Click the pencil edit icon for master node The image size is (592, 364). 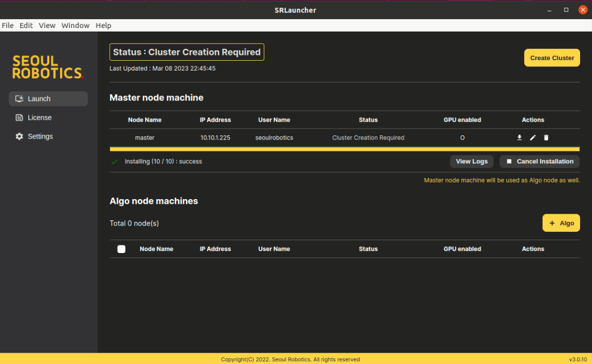pyautogui.click(x=533, y=137)
